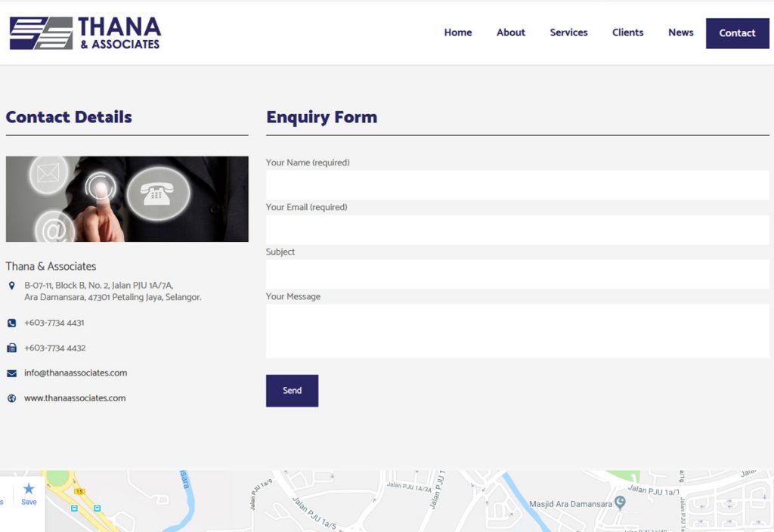Screen dimensions: 774x532
Task: Click the location pin icon beside address
Action: point(11,286)
